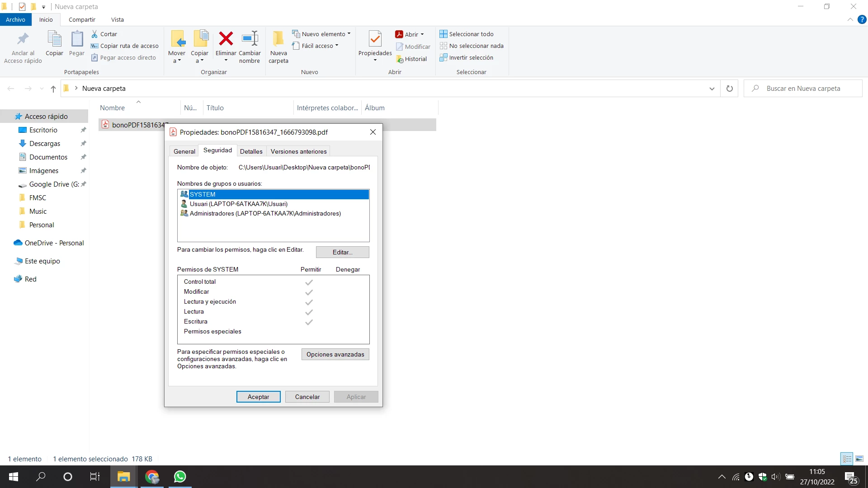Click the Seleccionar todo icon

443,34
